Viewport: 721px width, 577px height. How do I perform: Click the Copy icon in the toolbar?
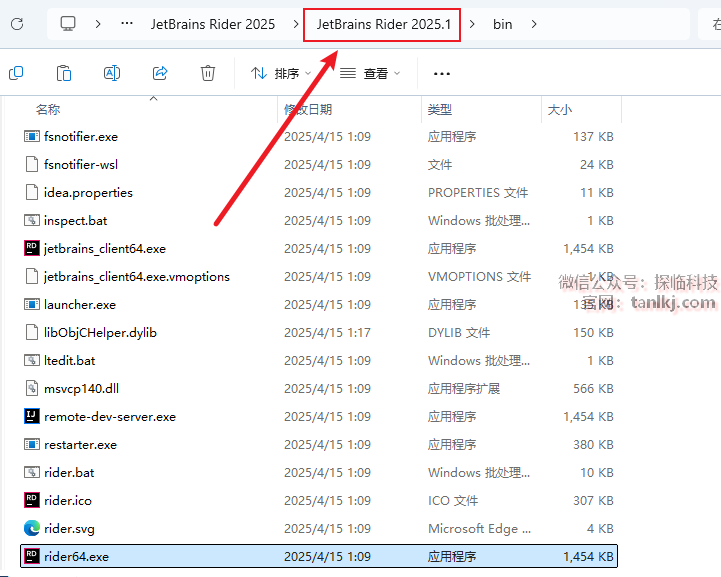pyautogui.click(x=16, y=73)
